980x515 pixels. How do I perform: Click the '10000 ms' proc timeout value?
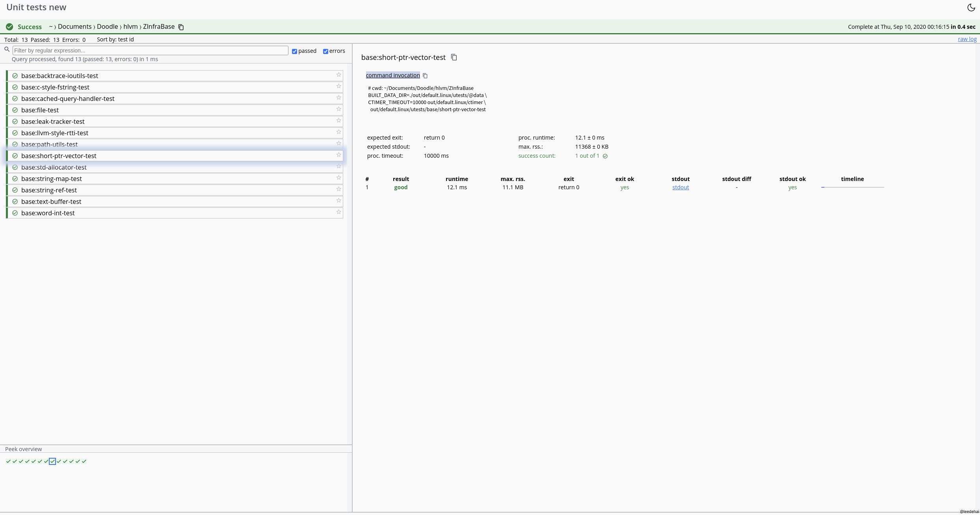(436, 156)
